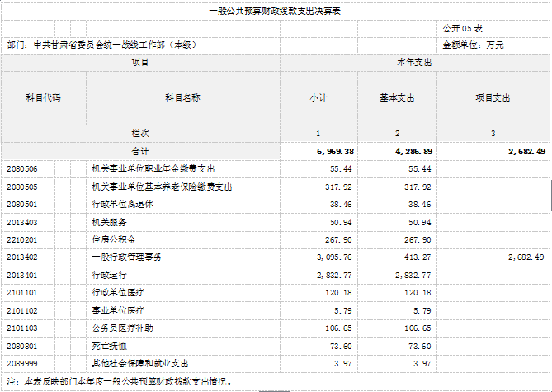Click subject code 2080501
The height and width of the screenshot is (392, 552).
[21, 205]
